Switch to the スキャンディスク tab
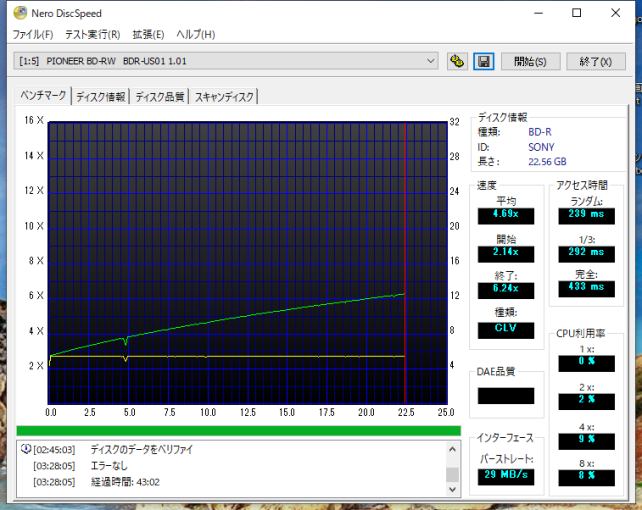This screenshot has width=642, height=510. (x=224, y=97)
